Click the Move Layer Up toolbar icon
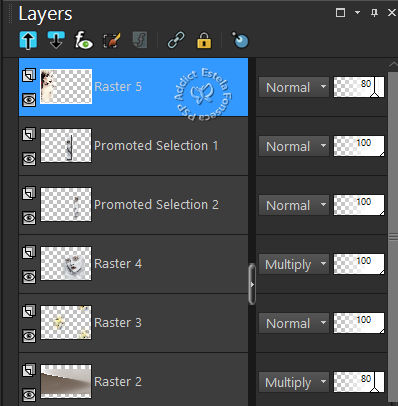Screen dimensions: 398x406 [28, 40]
